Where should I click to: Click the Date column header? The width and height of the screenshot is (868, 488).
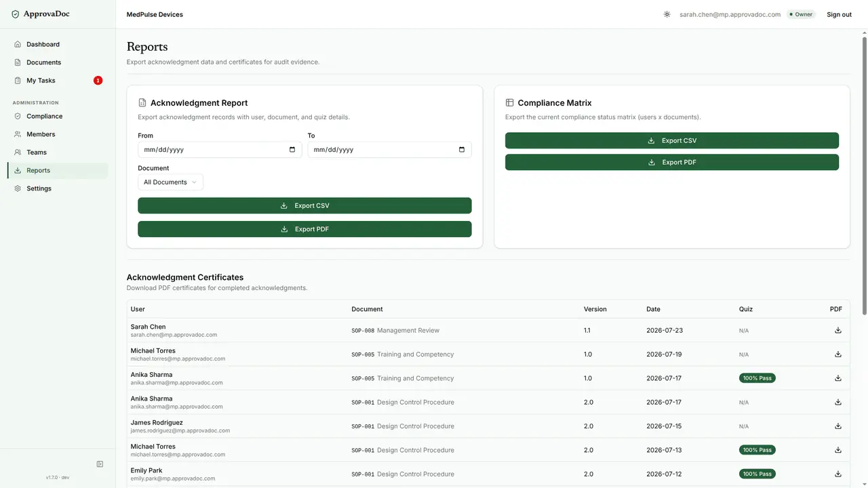pyautogui.click(x=653, y=309)
